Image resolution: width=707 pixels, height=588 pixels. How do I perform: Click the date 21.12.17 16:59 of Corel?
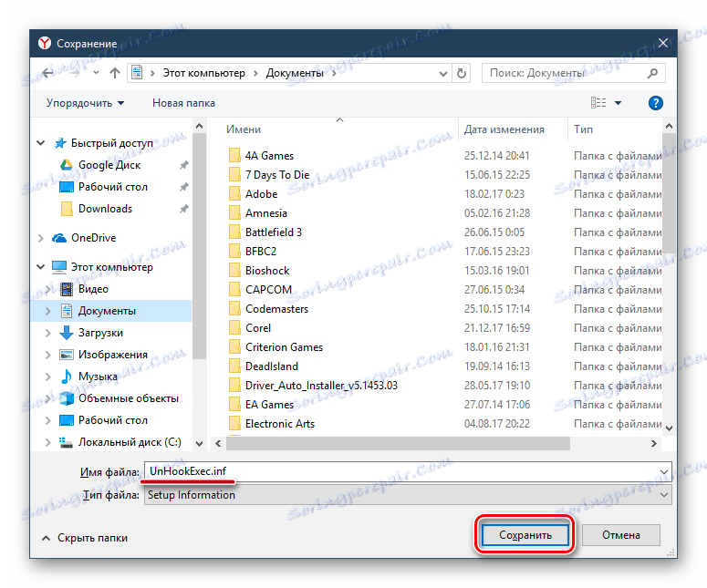(x=497, y=328)
